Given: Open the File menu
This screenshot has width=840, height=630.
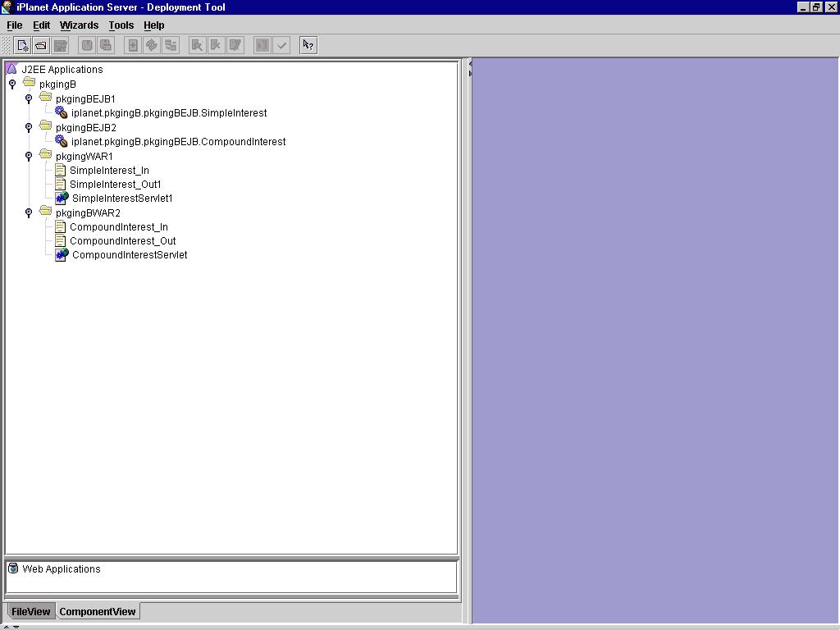Looking at the screenshot, I should pos(15,25).
